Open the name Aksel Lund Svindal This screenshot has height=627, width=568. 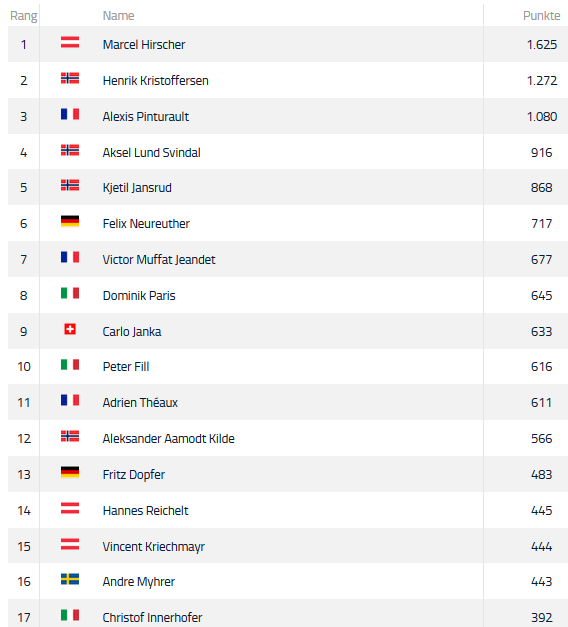click(152, 152)
